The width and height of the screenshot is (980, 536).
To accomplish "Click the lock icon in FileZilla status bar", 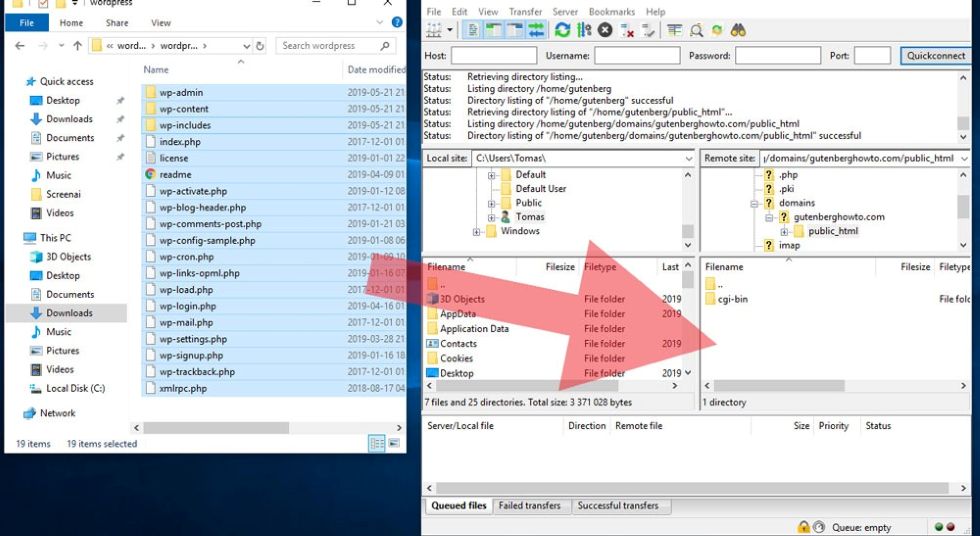I will 804,527.
